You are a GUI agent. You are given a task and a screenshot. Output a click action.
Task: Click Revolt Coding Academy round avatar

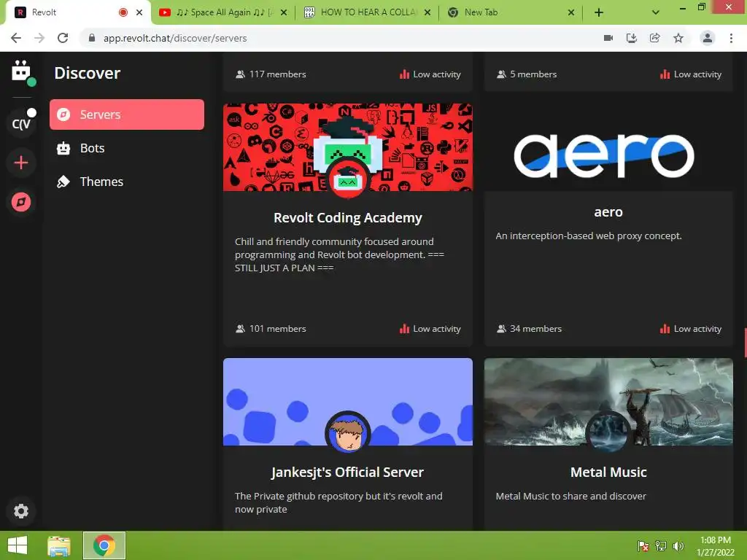(348, 180)
